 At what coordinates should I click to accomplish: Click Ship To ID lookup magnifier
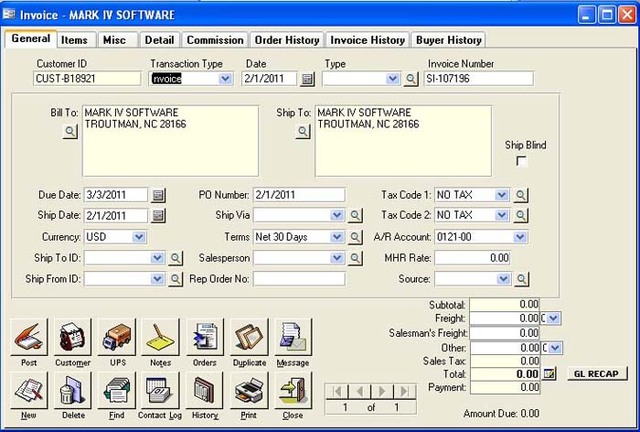[x=176, y=258]
